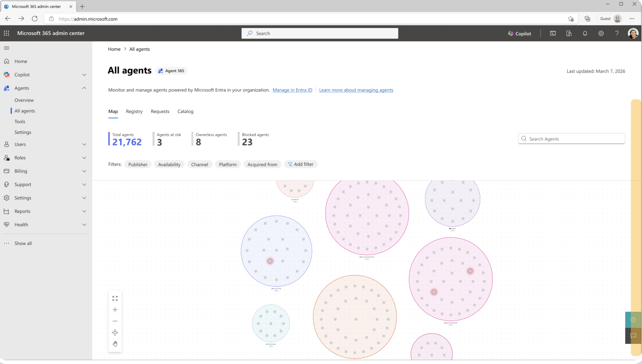Launch Cloud Shell from the header
This screenshot has height=364, width=642.
tap(553, 33)
